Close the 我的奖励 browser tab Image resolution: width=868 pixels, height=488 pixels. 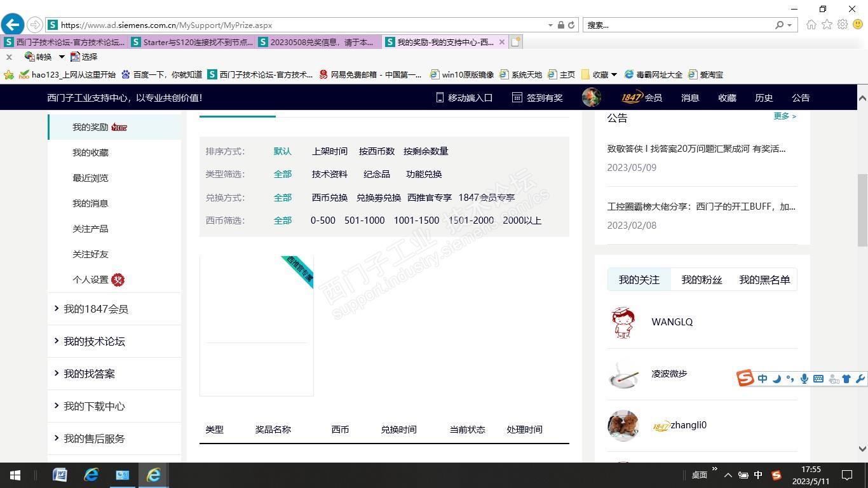502,42
